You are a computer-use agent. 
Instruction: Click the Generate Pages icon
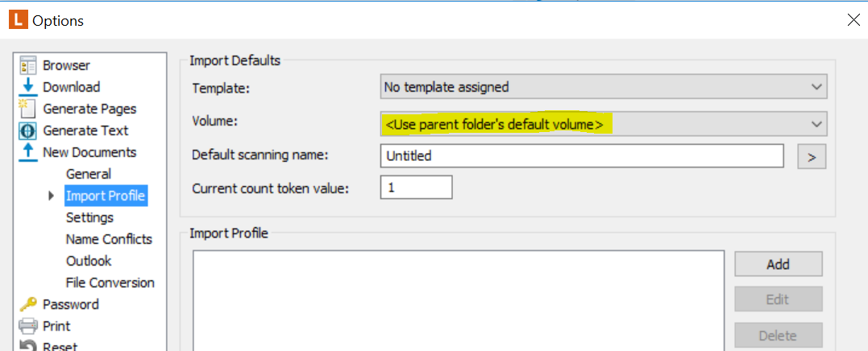tap(27, 109)
